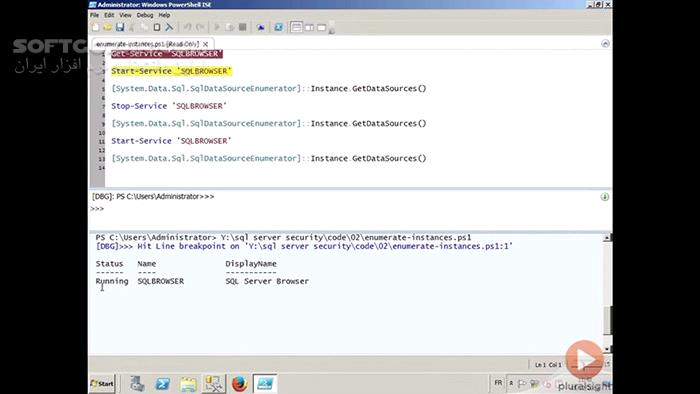Screen dimensions: 700x394
Task: Click the 'Running' status value in output
Action: click(112, 281)
